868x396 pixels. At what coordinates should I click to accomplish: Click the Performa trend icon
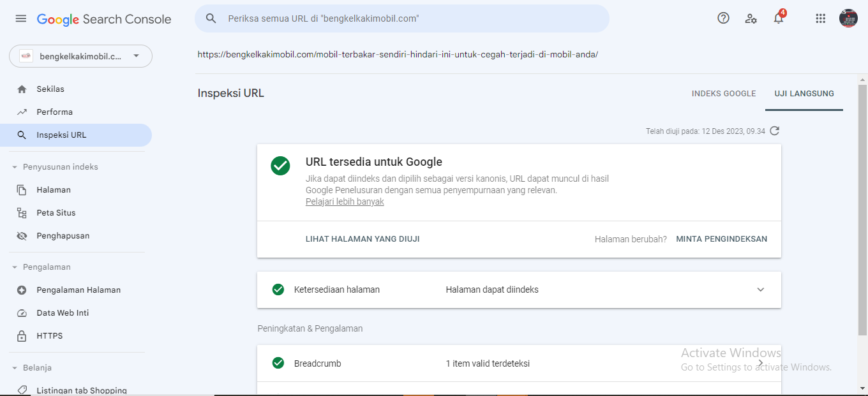[22, 112]
